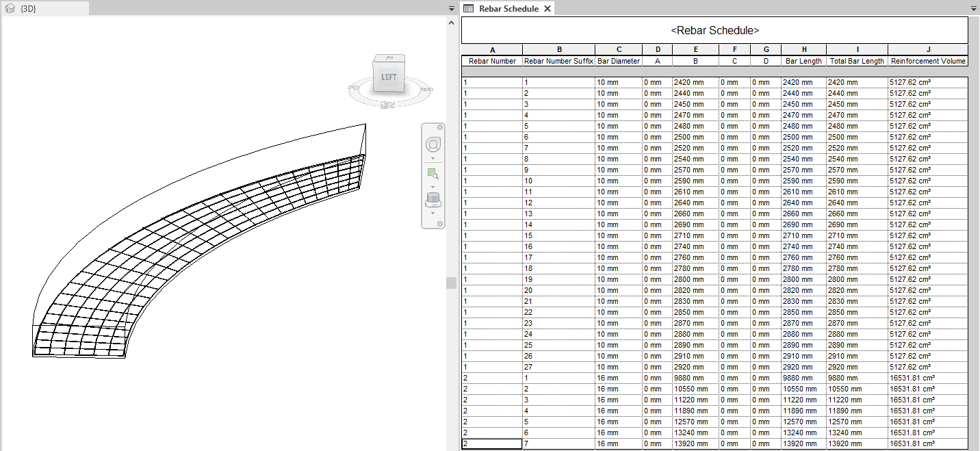
Task: Select the B cell reading 12570 mm
Action: pyautogui.click(x=695, y=422)
